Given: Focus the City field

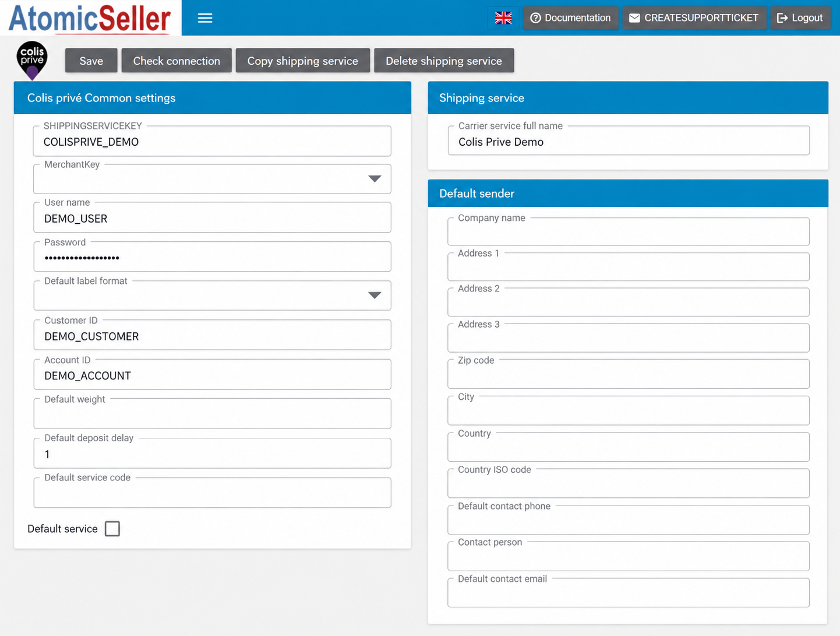Looking at the screenshot, I should (629, 410).
